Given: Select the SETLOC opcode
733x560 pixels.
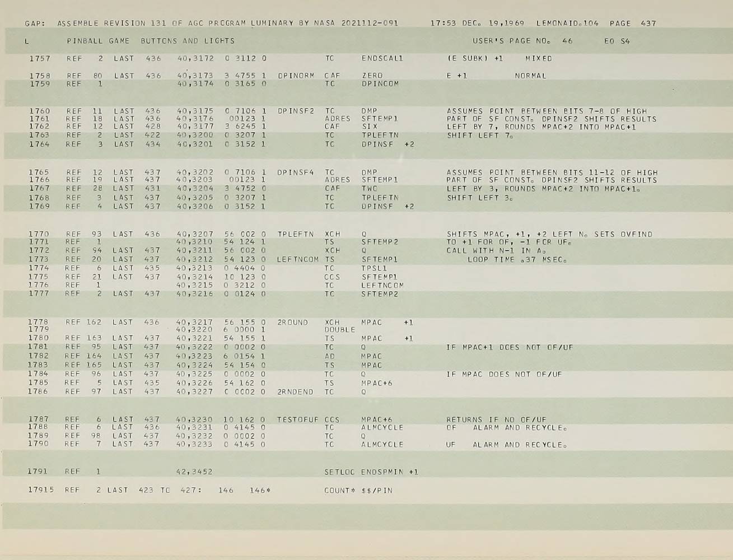Looking at the screenshot, I should tap(340, 472).
